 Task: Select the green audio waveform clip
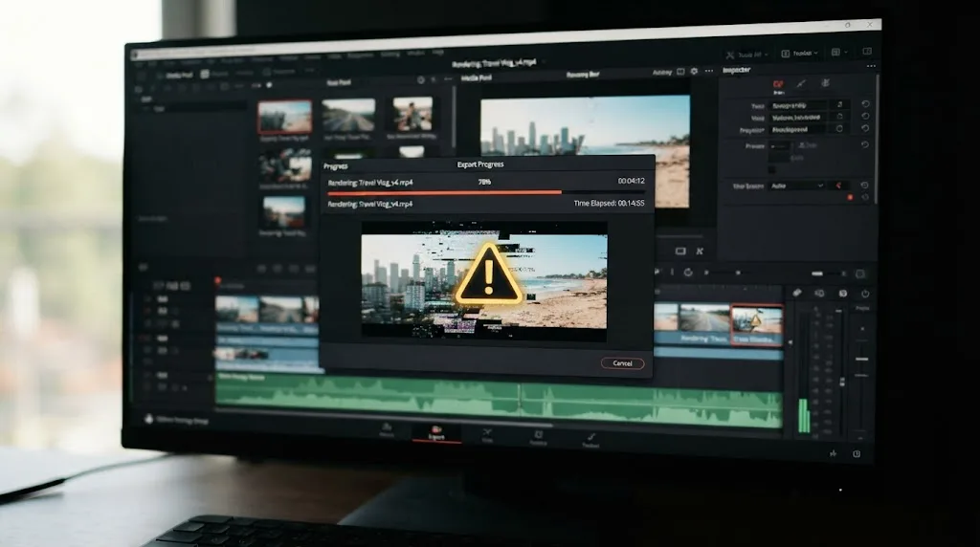coord(498,401)
